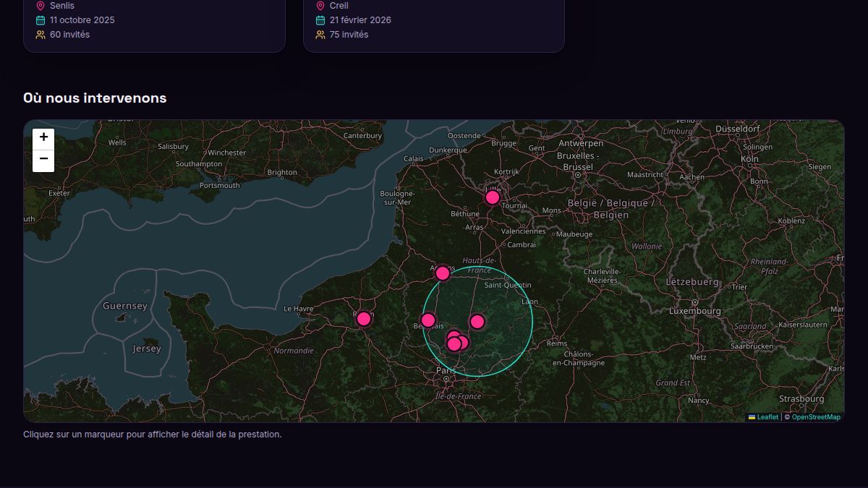Click the 'Le Havre' label on the map
Viewport: 868px width, 488px height.
tap(298, 309)
